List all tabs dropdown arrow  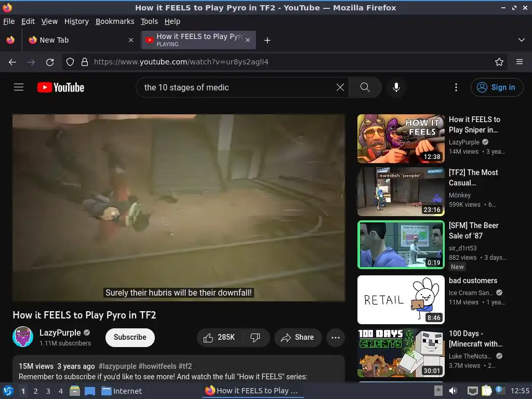pos(522,40)
